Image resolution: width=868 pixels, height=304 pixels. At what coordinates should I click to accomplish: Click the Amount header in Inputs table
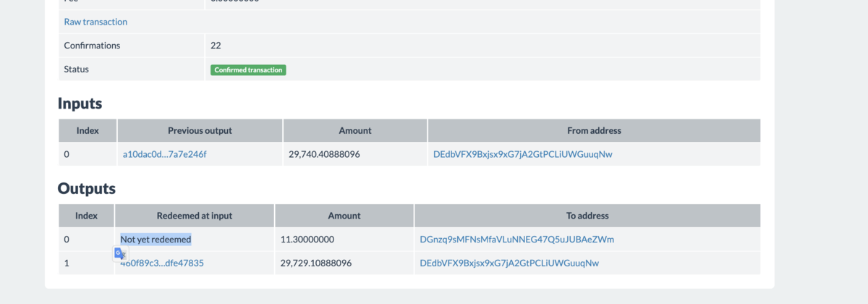point(355,131)
